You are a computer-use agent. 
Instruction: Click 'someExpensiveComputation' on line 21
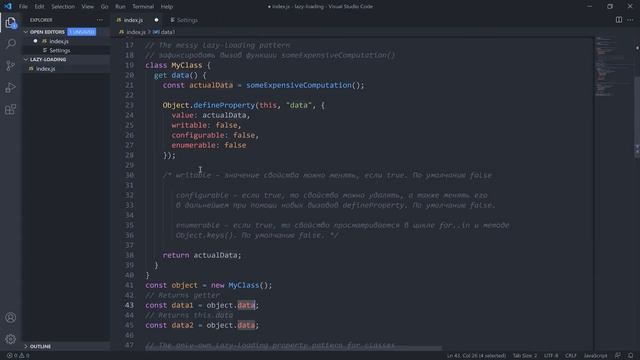tap(298, 85)
